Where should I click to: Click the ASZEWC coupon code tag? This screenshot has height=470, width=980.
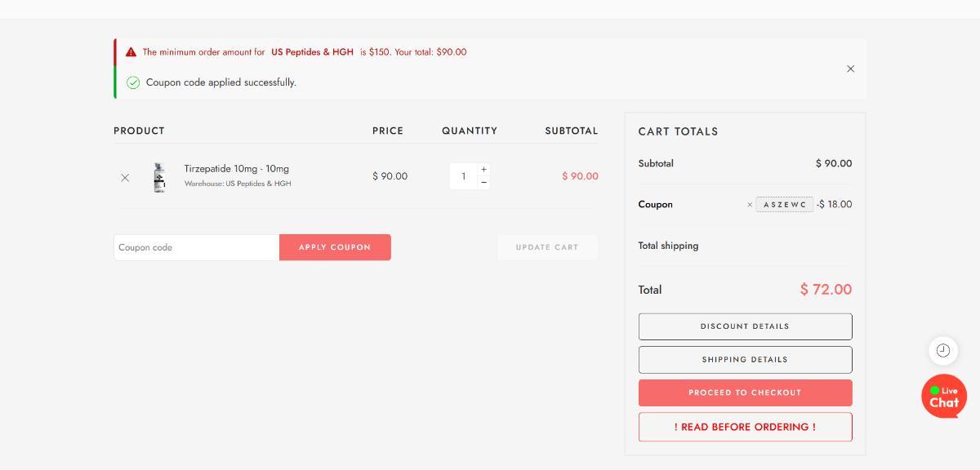pos(784,205)
